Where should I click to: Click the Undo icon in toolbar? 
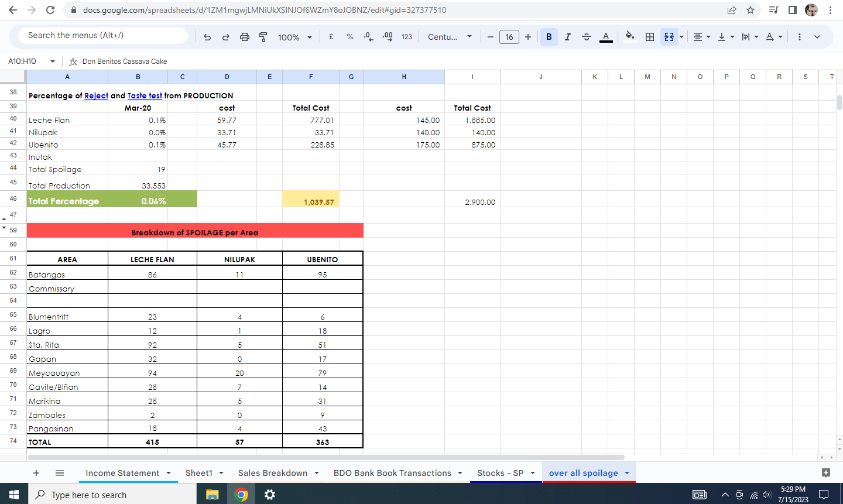tap(207, 37)
